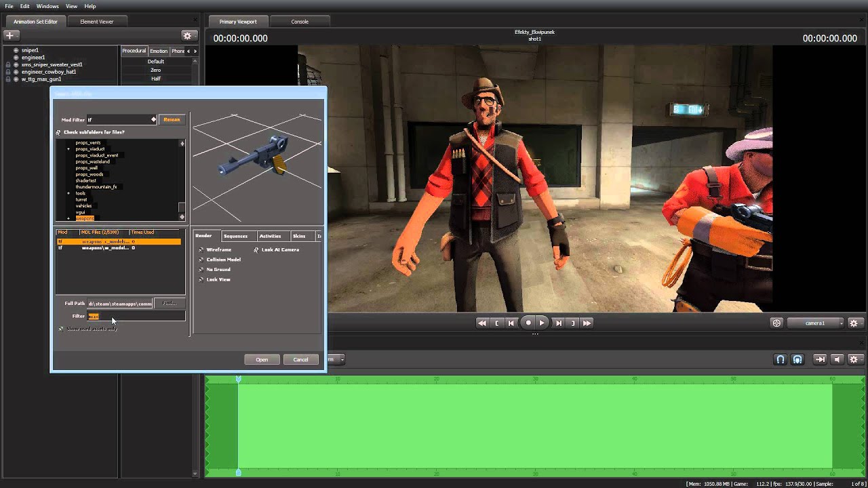Screen dimensions: 868x488
Task: Expand w_ttg_max_gun1 animation set
Action: coord(16,79)
